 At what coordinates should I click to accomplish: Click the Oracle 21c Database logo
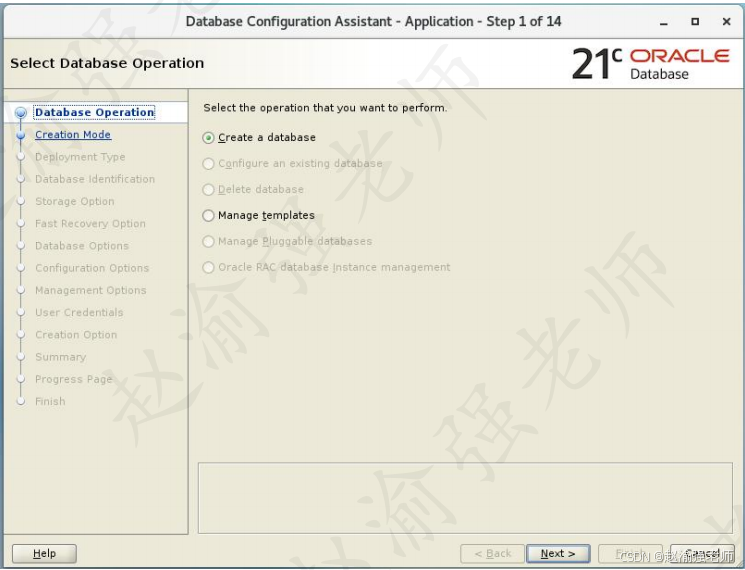click(650, 64)
